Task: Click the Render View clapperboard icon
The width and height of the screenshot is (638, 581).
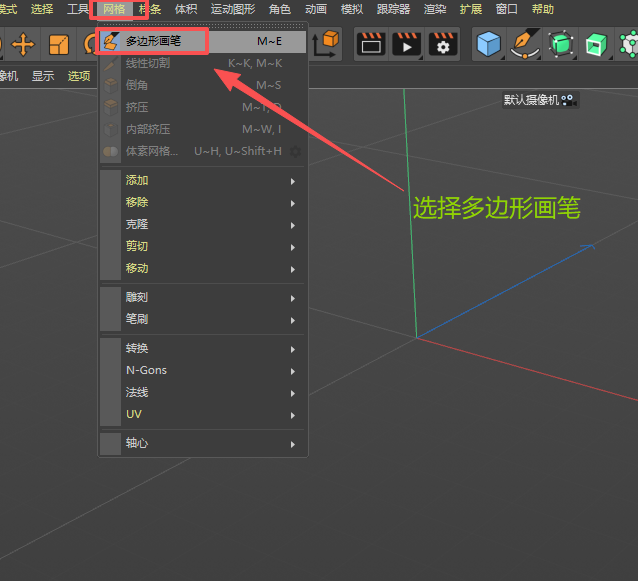Action: coord(371,44)
